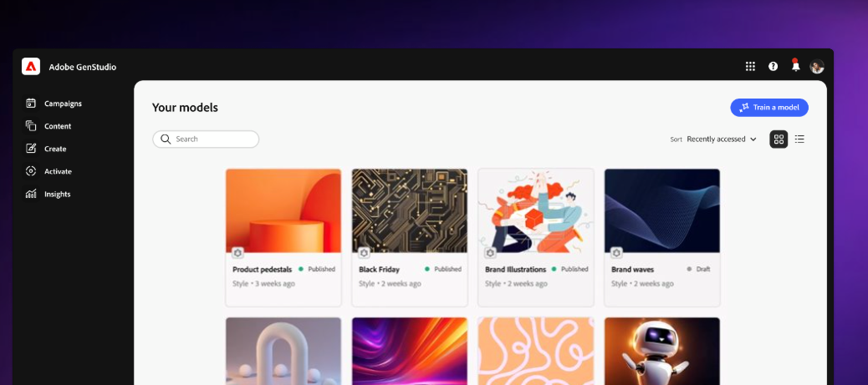Click 'Style • 2 weeks ago' under Brand Illustrations
The height and width of the screenshot is (385, 868).
(516, 284)
